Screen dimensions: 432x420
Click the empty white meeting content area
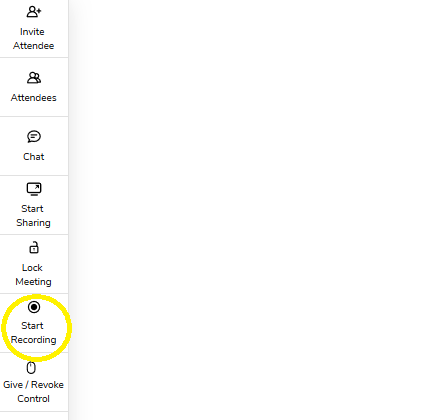250,210
